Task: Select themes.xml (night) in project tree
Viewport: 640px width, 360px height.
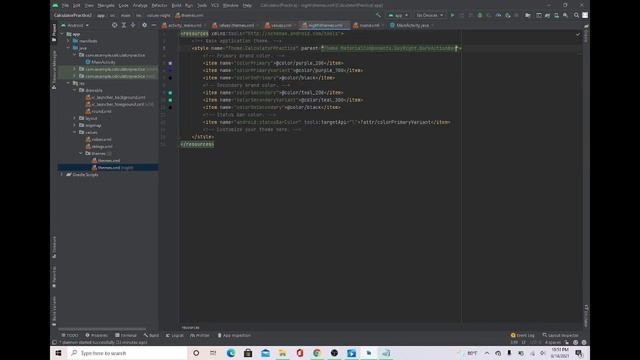Action: click(113, 168)
